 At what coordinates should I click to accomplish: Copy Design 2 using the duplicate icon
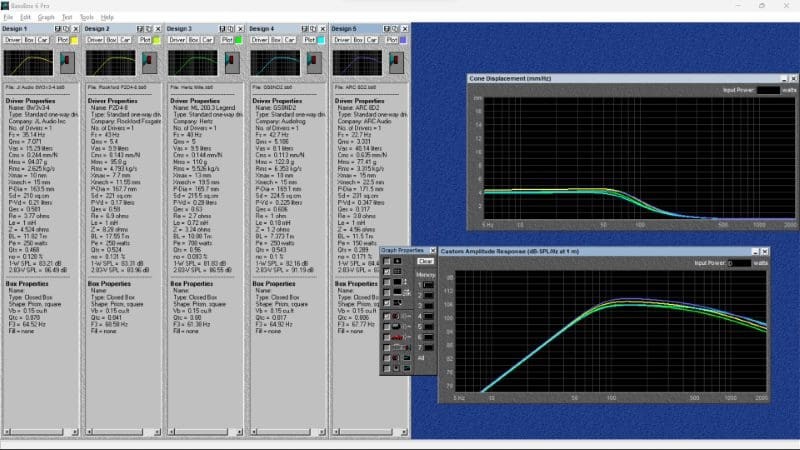pyautogui.click(x=148, y=29)
